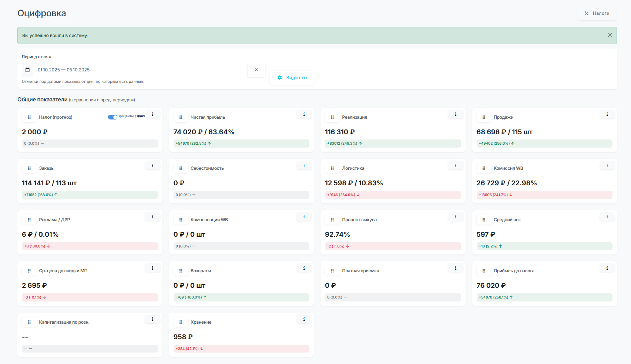The image size is (631, 364).
Task: Show info tooltip for Продажи card
Action: pos(607,114)
